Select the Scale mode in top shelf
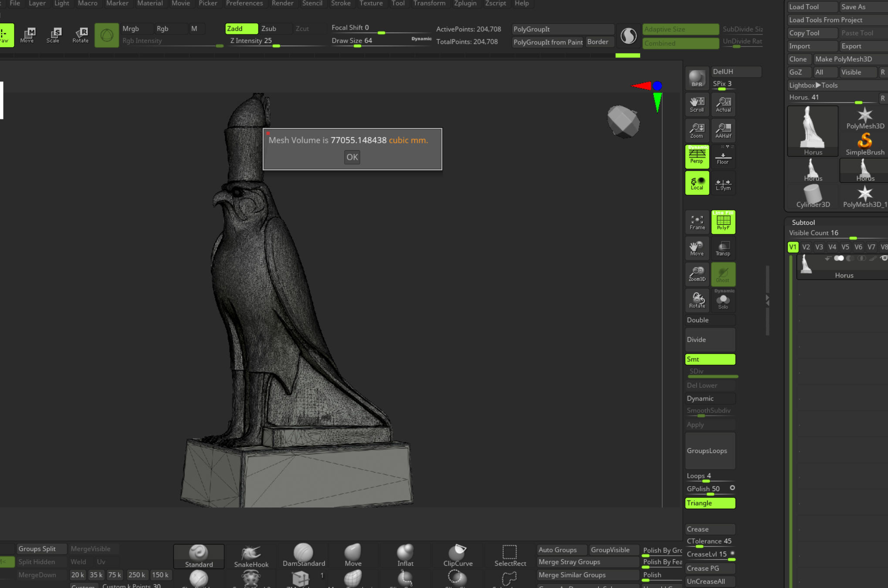 [53, 35]
